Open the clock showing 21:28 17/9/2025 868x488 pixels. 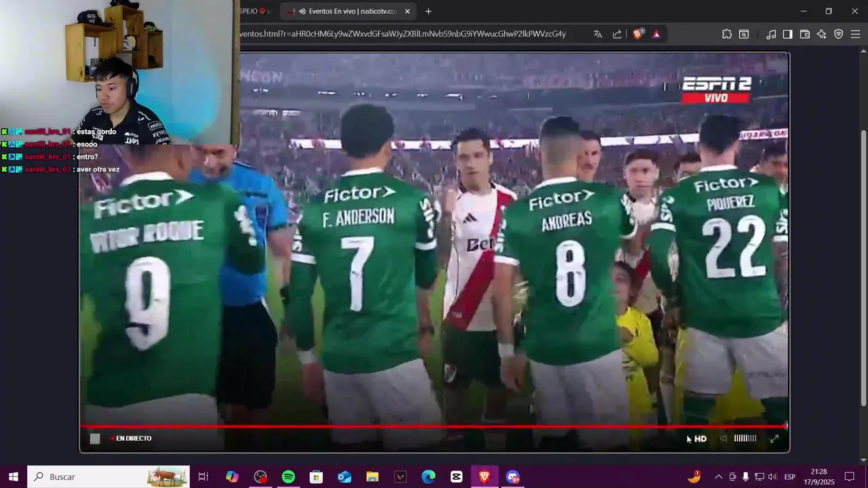(819, 476)
